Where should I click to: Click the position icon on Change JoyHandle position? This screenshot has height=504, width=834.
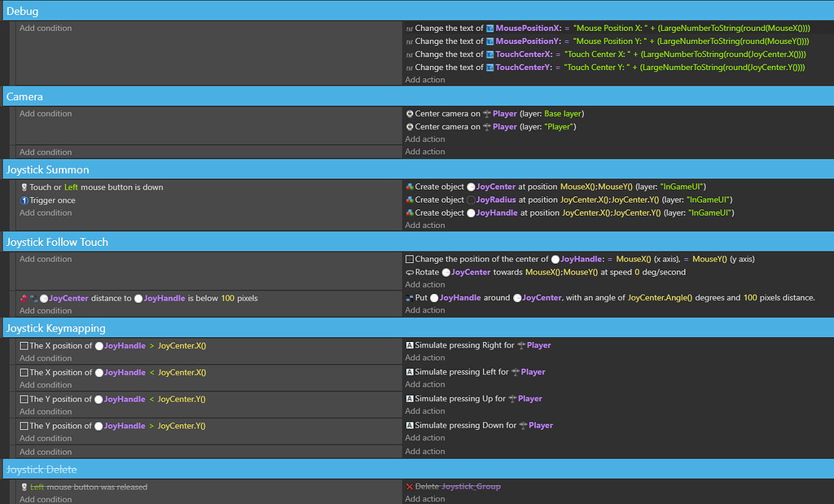[410, 258]
